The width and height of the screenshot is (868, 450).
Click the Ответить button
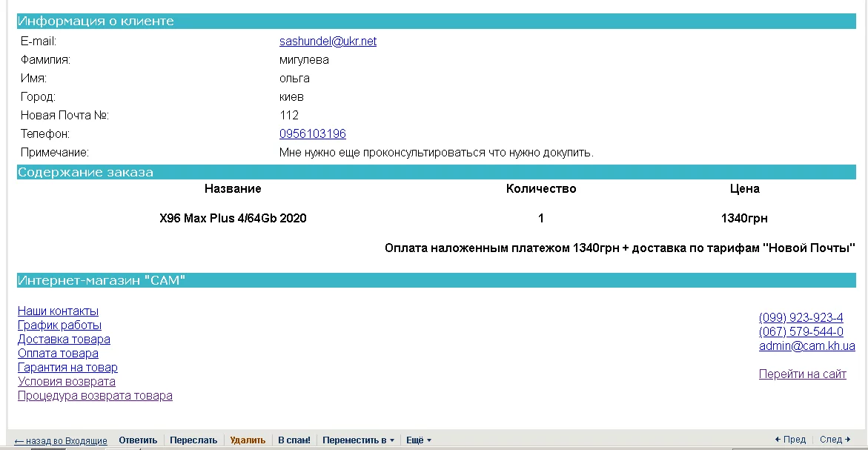(138, 440)
